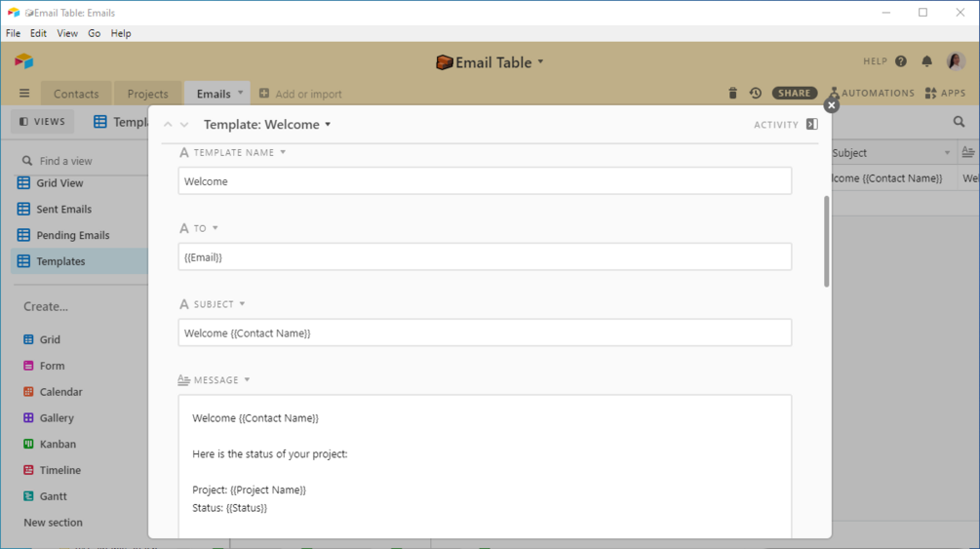Viewport: 980px width, 549px height.
Task: Click the Templates view name in the toolbar
Action: pyautogui.click(x=132, y=122)
